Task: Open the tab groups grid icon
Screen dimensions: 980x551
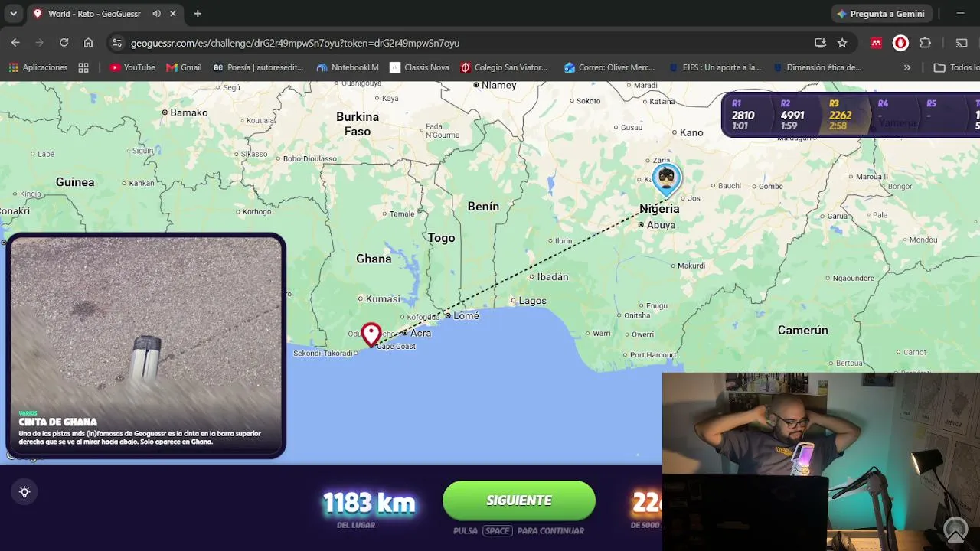Action: click(83, 67)
